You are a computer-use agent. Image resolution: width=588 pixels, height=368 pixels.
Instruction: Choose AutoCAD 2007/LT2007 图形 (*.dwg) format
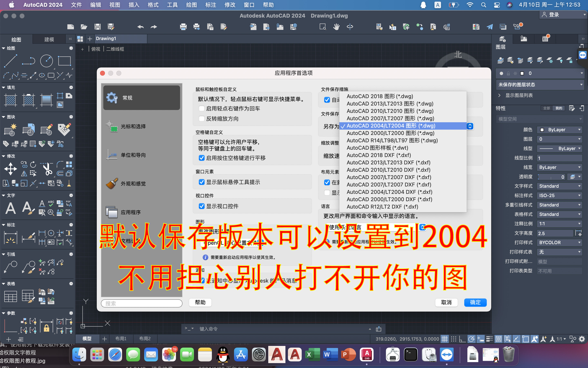point(403,119)
